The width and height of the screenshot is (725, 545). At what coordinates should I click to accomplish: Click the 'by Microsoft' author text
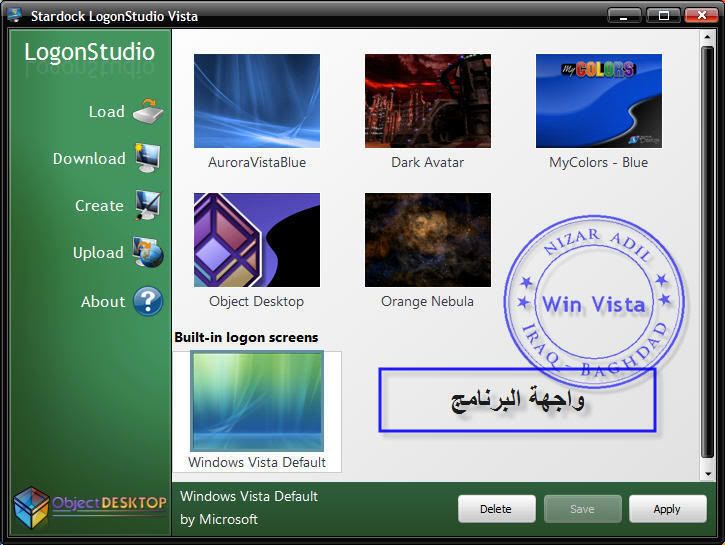point(219,520)
